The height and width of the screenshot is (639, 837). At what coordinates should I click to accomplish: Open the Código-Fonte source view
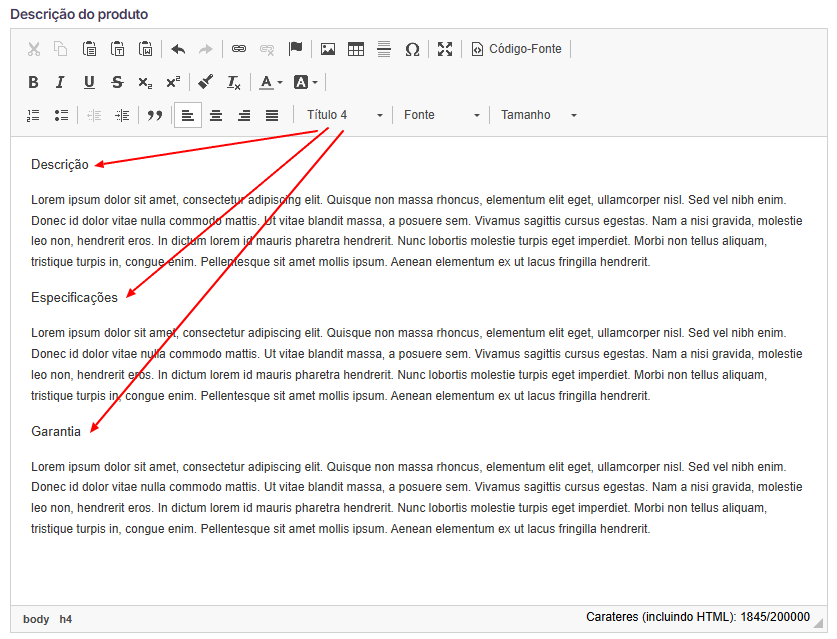pos(516,49)
